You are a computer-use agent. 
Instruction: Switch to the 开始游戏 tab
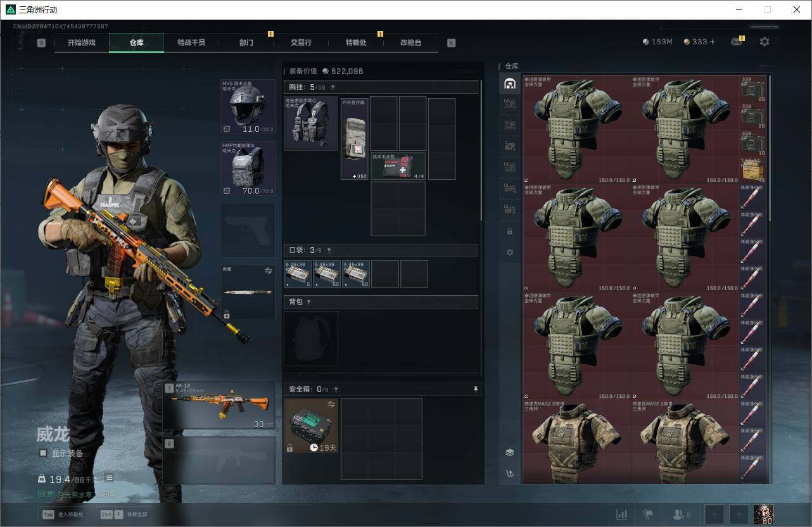tap(82, 42)
